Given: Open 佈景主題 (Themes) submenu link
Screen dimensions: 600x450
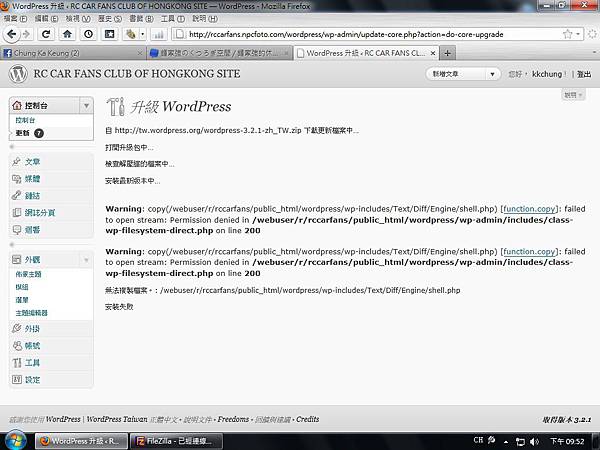Looking at the screenshot, I should click(x=28, y=274).
